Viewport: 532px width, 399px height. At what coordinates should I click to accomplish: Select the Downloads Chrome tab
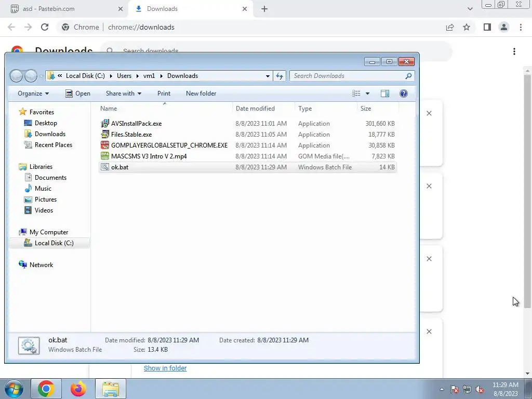click(191, 9)
